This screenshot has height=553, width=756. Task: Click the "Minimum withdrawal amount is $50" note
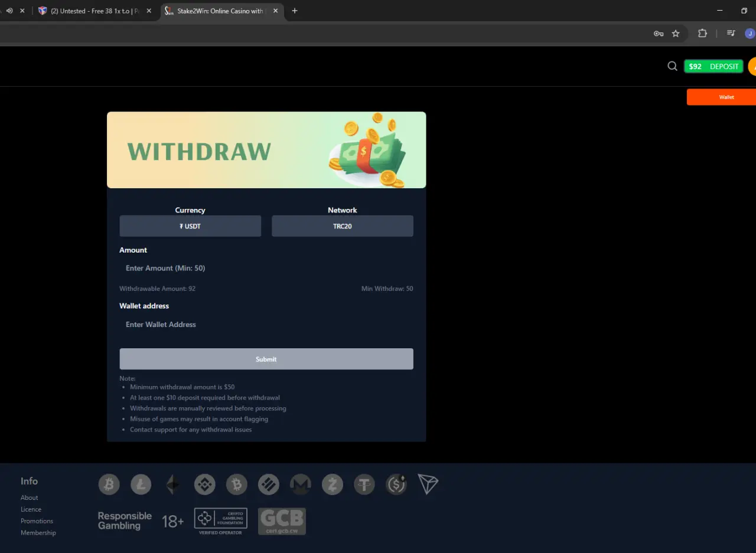click(183, 387)
